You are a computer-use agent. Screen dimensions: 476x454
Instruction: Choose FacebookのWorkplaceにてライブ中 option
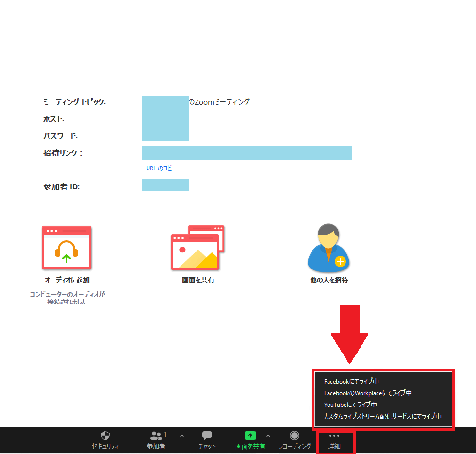coord(368,393)
